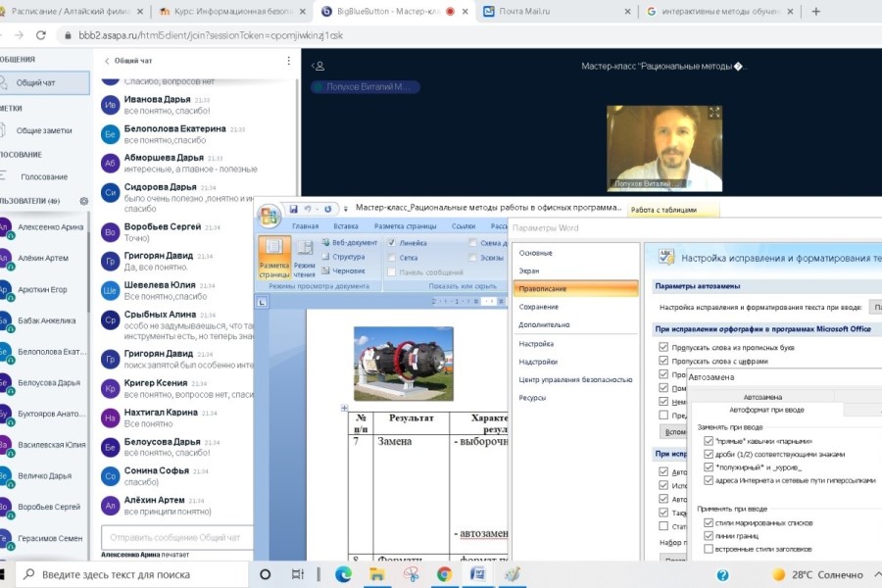The height and width of the screenshot is (588, 882).
Task: Open Общие заметки shared notes
Action: point(44,130)
